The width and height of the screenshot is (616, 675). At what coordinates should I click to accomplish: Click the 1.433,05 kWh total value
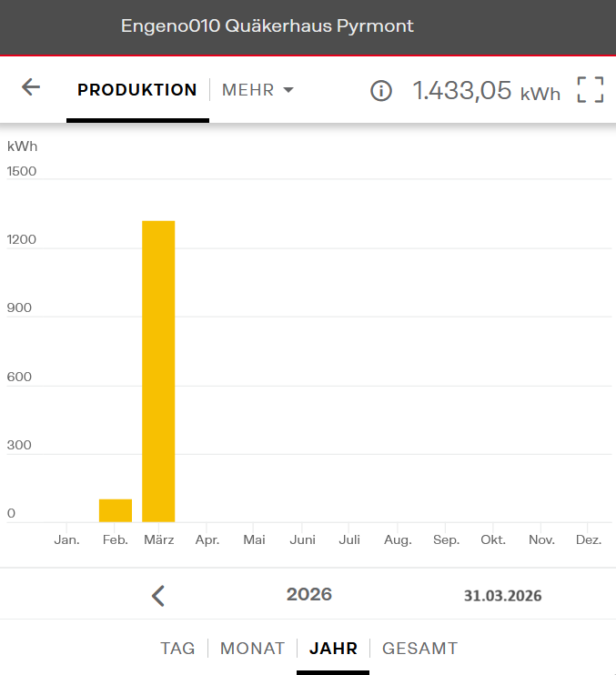coord(486,90)
